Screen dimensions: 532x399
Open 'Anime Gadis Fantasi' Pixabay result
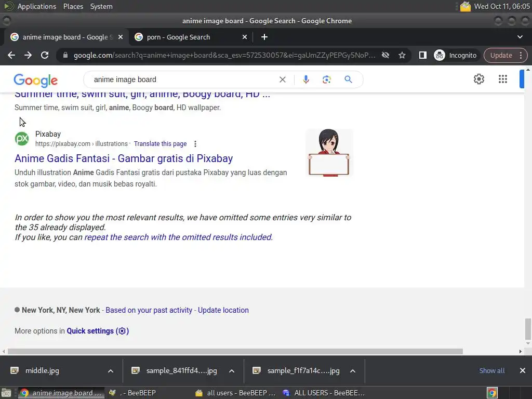pos(124,158)
